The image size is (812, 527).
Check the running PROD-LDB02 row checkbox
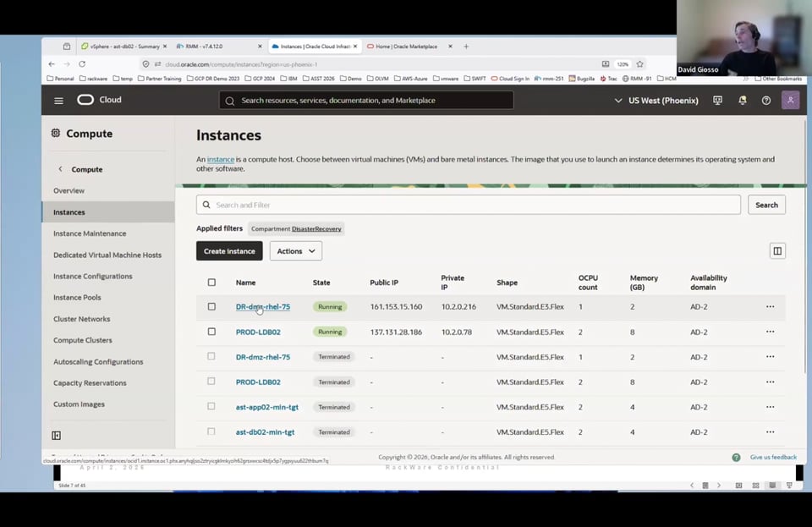click(211, 332)
